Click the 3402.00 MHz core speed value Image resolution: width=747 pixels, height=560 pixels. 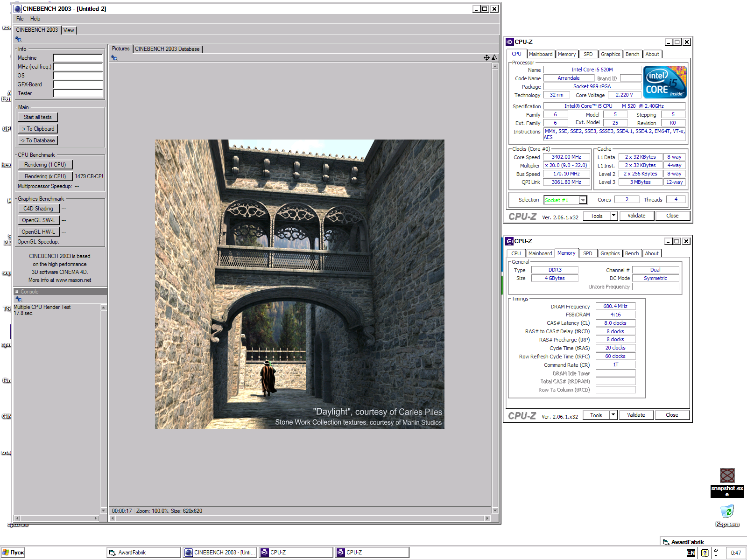[x=566, y=157]
